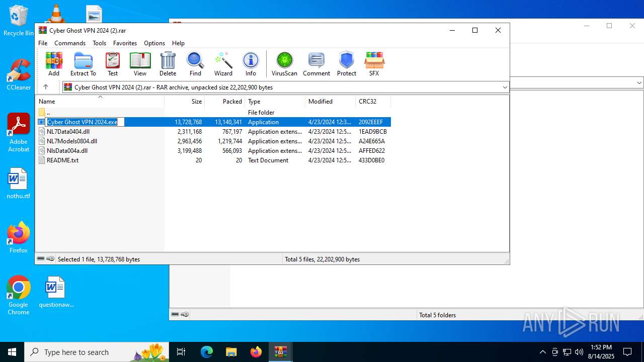644x362 pixels.
Task: Open Task View from taskbar
Action: pyautogui.click(x=181, y=352)
